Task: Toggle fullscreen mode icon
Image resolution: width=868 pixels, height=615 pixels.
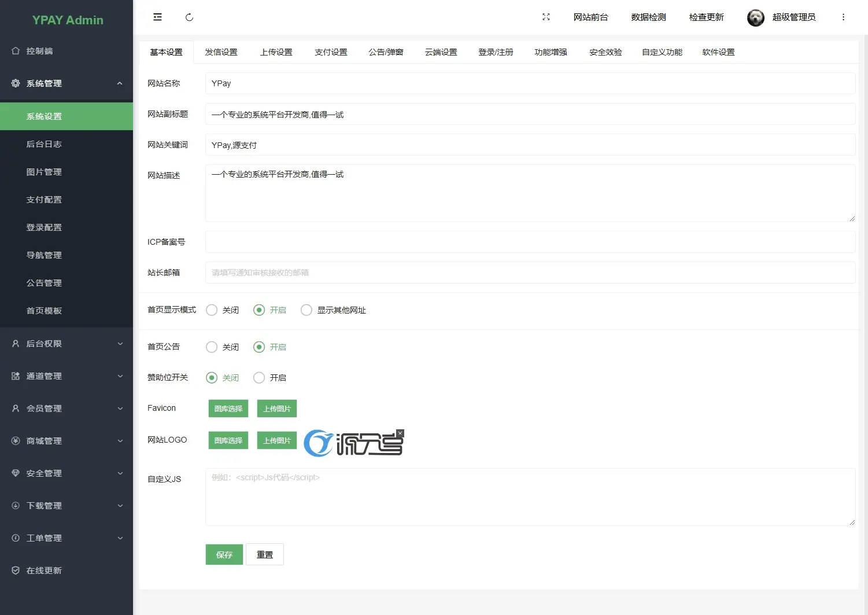Action: tap(546, 17)
